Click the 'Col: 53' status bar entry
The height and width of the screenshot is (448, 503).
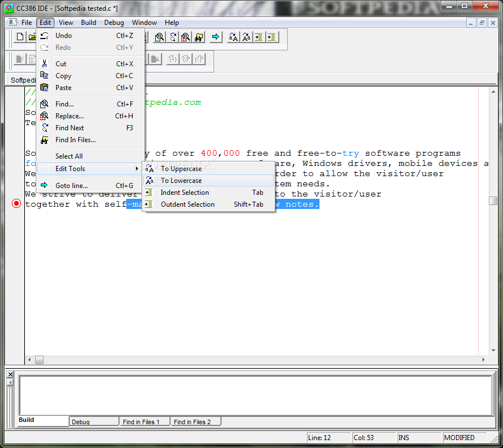pos(374,437)
